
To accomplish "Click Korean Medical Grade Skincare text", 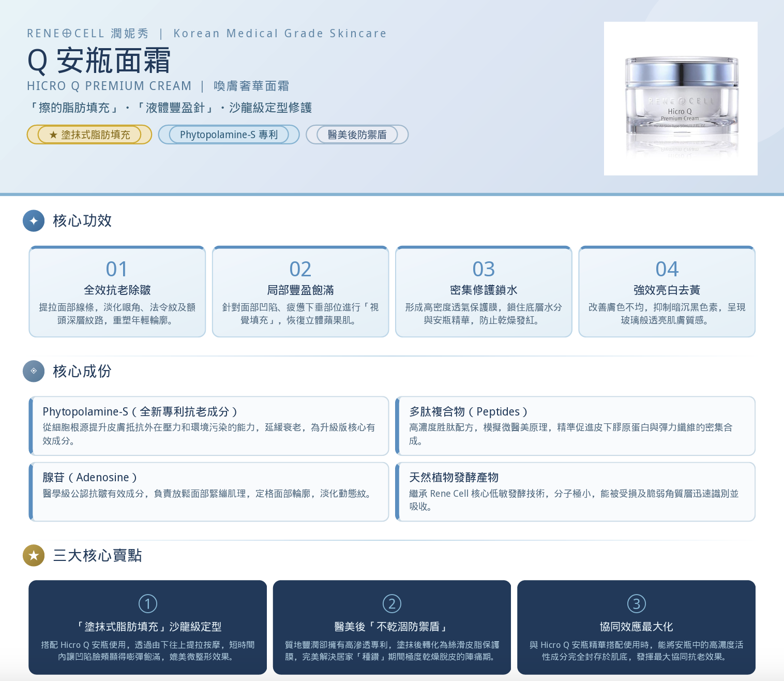I will point(280,34).
